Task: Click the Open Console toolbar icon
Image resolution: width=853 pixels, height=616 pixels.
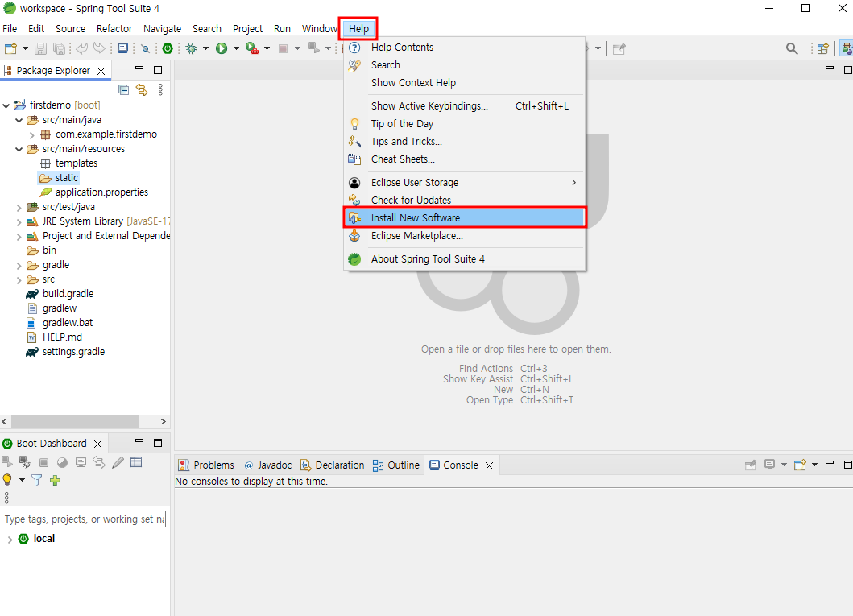Action: pos(123,48)
